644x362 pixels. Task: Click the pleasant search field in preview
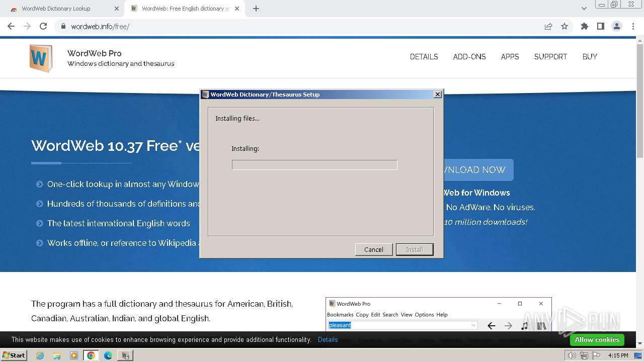tap(403, 325)
